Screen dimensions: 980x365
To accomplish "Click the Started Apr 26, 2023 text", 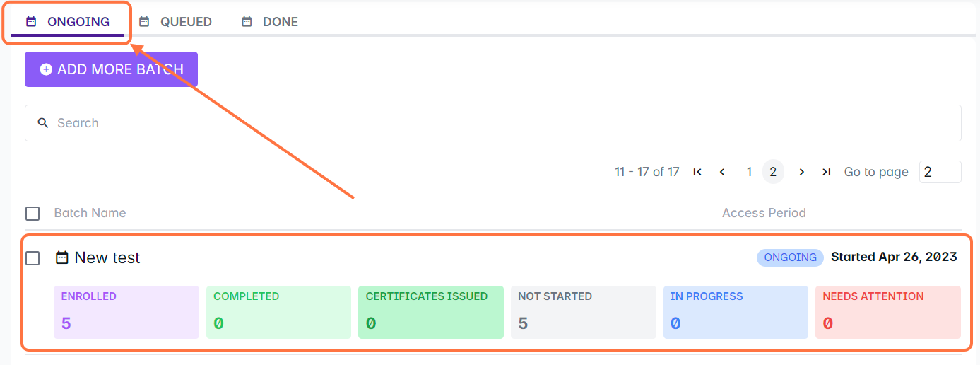I will [x=894, y=257].
